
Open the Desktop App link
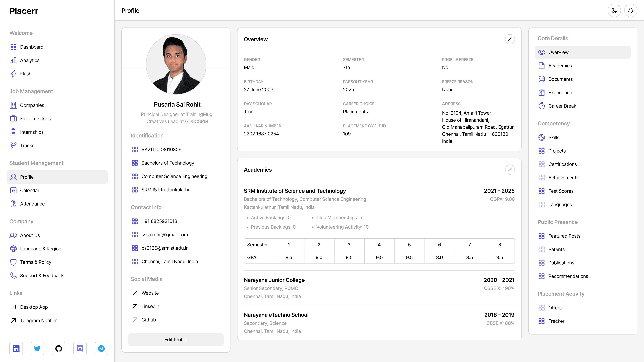click(34, 307)
